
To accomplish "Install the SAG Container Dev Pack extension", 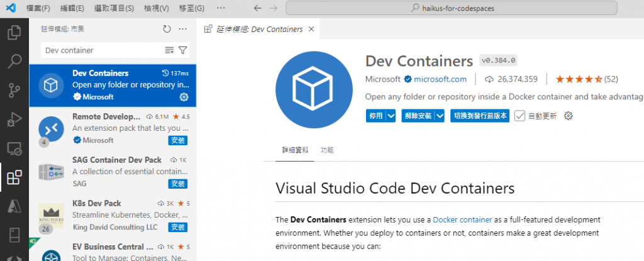I will [x=178, y=184].
